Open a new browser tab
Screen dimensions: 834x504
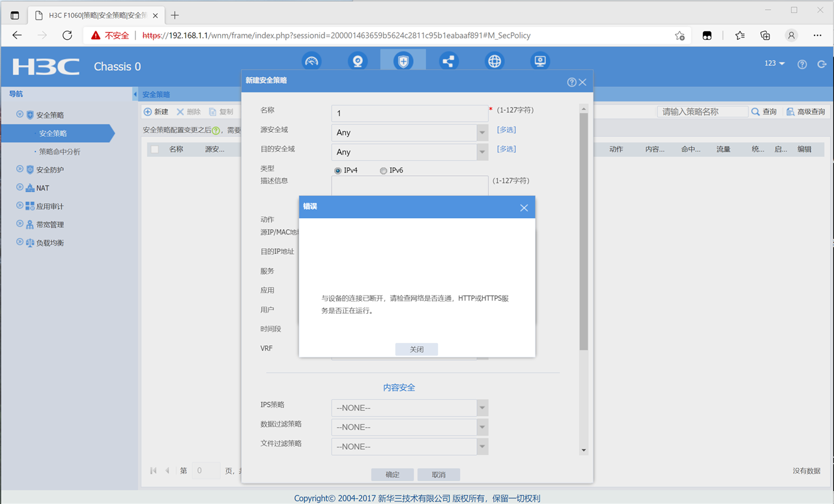click(175, 15)
